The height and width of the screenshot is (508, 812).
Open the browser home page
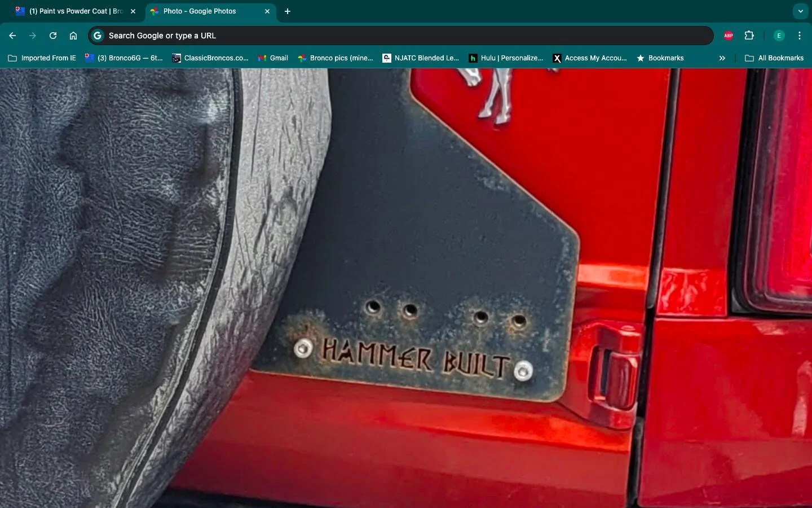coord(73,36)
